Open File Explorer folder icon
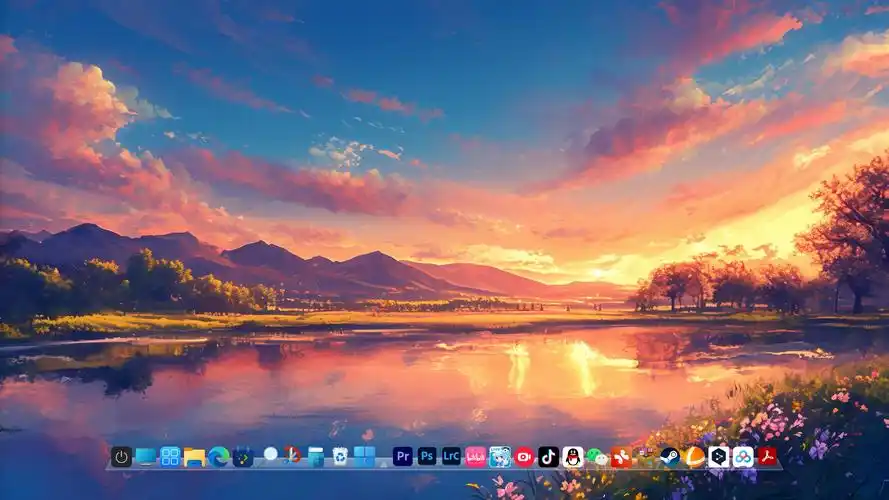 [x=194, y=457]
